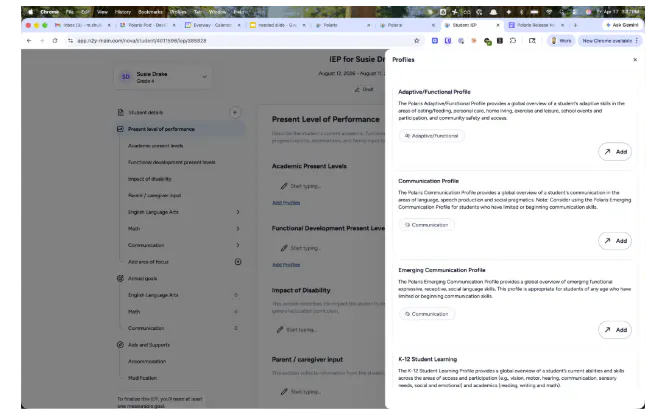Switch to the nested slide tab
Viewport: 652px width, 418px height.
278,25
